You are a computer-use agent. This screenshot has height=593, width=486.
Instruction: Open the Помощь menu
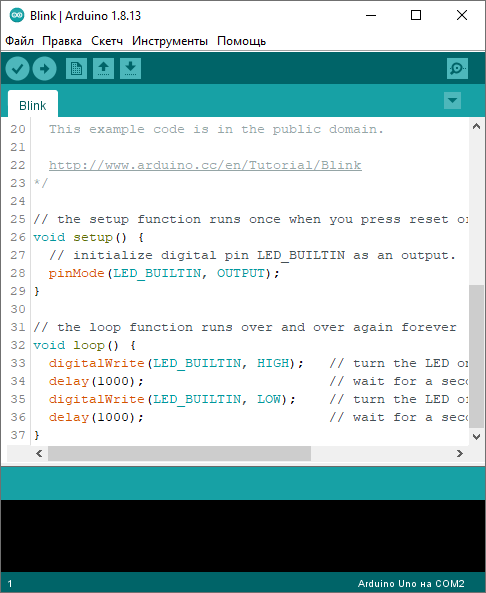241,41
